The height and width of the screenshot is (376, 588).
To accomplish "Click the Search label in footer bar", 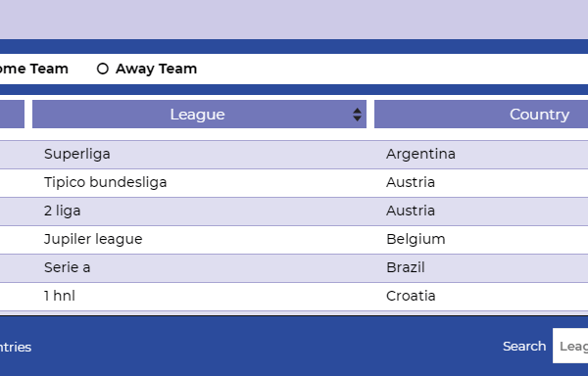I will click(x=524, y=347).
